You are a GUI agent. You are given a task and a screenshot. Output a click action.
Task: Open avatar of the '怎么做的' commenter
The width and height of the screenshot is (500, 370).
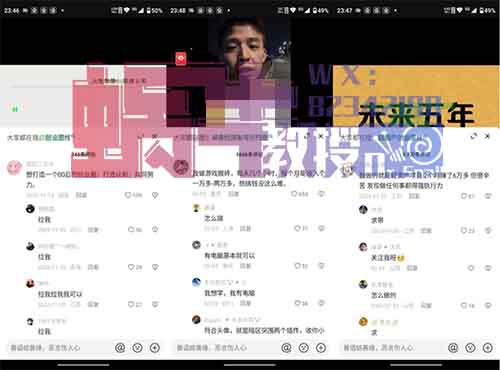pos(363,284)
